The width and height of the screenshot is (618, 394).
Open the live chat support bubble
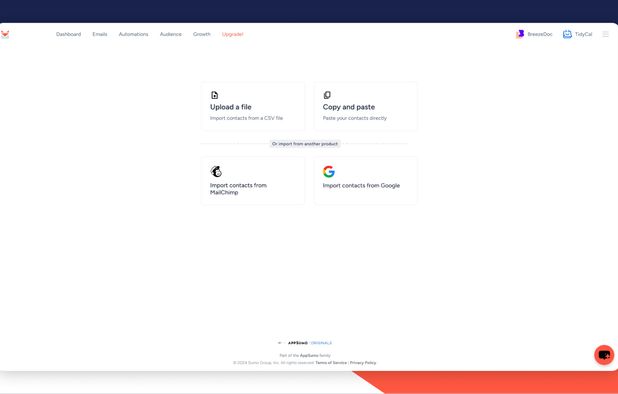(x=604, y=355)
